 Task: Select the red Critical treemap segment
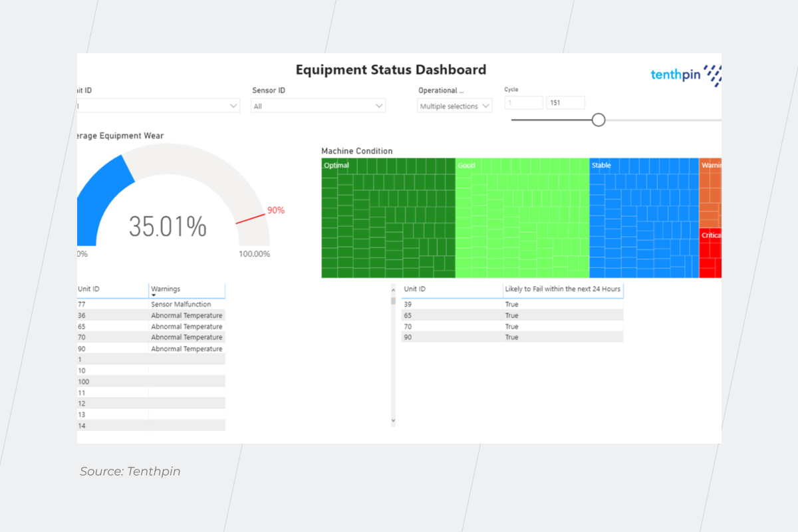coord(710,253)
